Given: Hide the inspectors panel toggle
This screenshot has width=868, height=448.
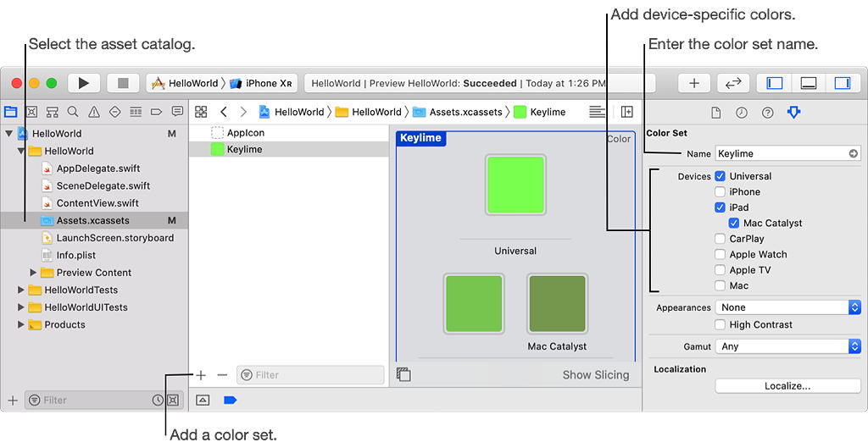Looking at the screenshot, I should pyautogui.click(x=843, y=84).
